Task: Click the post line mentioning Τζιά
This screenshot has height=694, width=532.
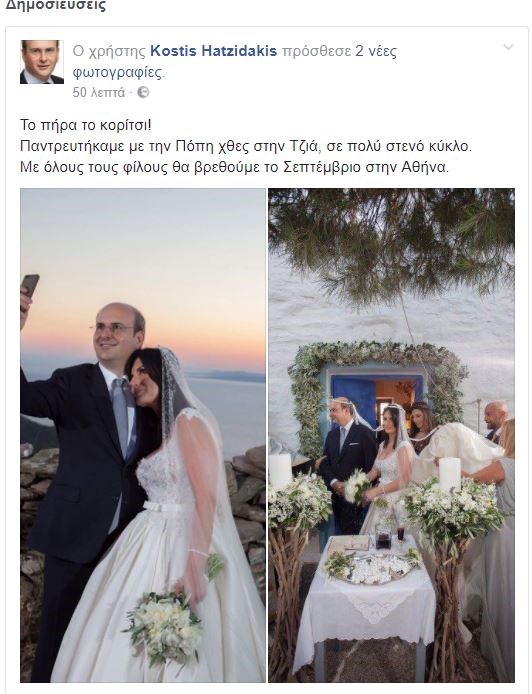Action: tap(246, 146)
